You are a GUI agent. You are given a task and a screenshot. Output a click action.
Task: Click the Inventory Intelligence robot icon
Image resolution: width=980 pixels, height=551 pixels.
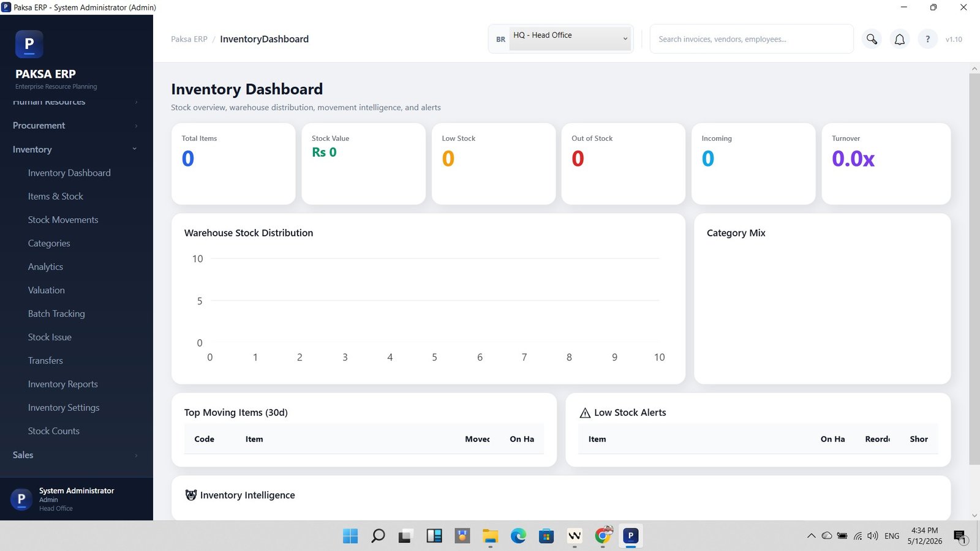191,495
